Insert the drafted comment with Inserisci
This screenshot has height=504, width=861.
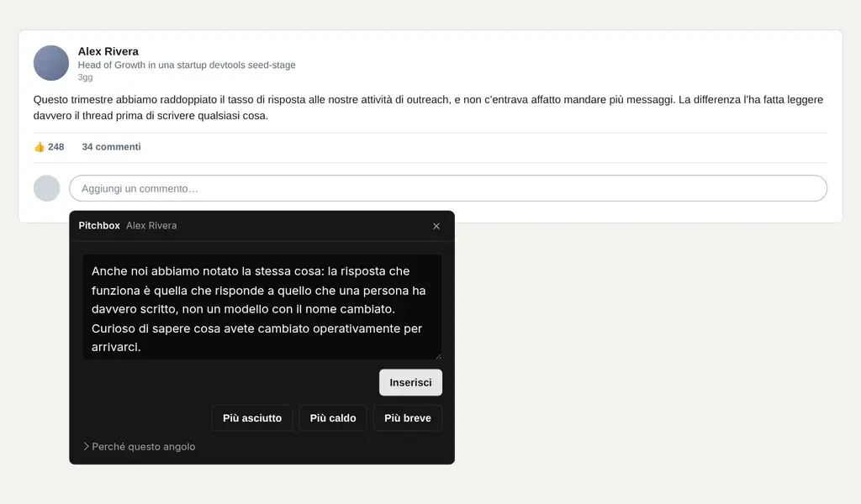410,382
